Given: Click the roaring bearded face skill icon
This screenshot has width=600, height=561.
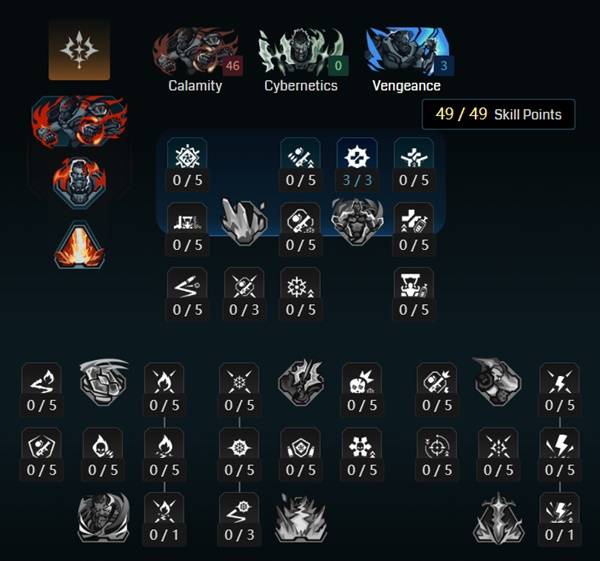Looking at the screenshot, I should point(103,518).
